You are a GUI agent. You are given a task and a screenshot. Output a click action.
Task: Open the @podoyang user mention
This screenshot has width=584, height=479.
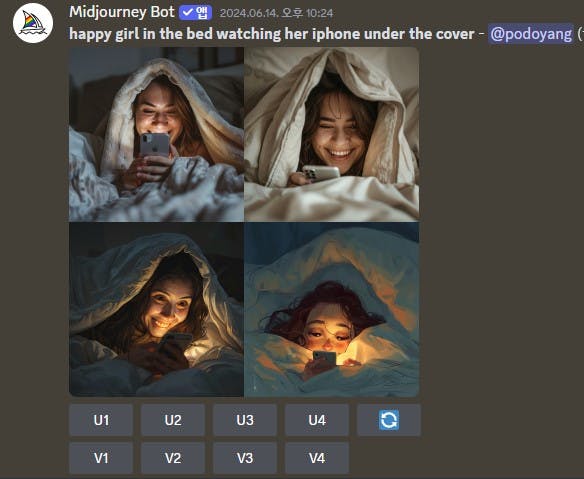point(531,34)
